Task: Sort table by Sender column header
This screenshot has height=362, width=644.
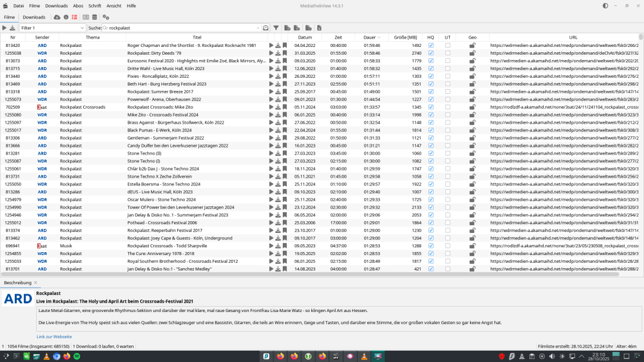Action: point(42,37)
